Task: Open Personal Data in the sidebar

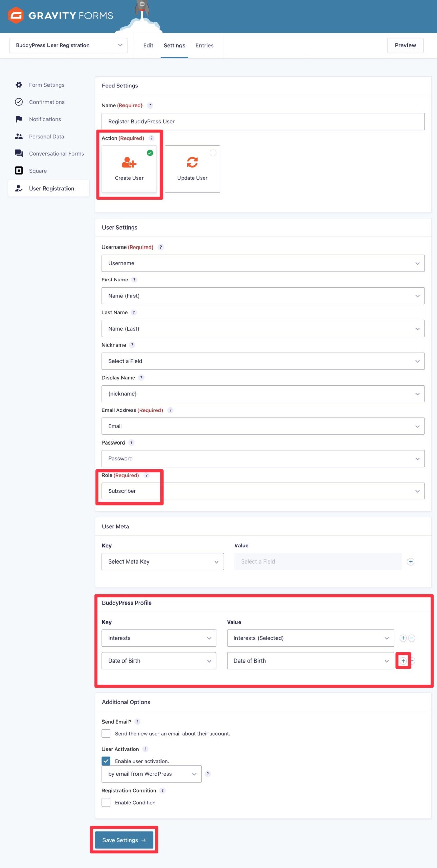Action: (x=46, y=136)
